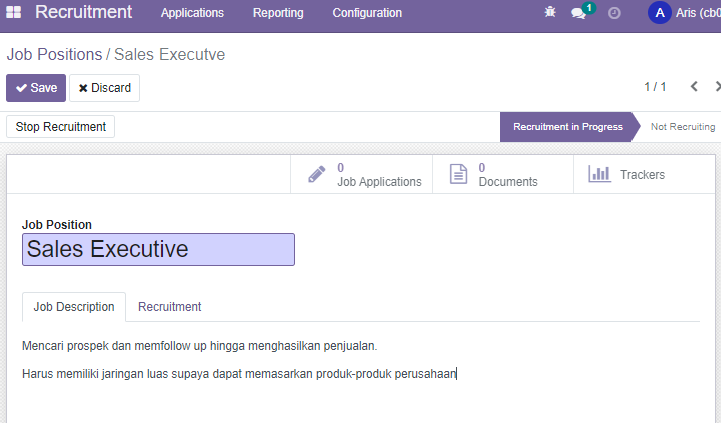This screenshot has width=721, height=423.
Task: Open the activities clock icon
Action: click(x=614, y=13)
